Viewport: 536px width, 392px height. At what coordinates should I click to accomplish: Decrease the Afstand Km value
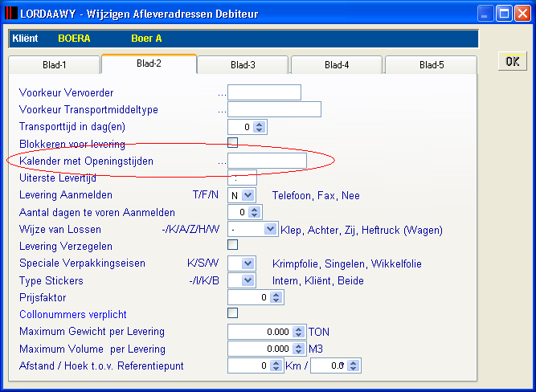coord(276,369)
